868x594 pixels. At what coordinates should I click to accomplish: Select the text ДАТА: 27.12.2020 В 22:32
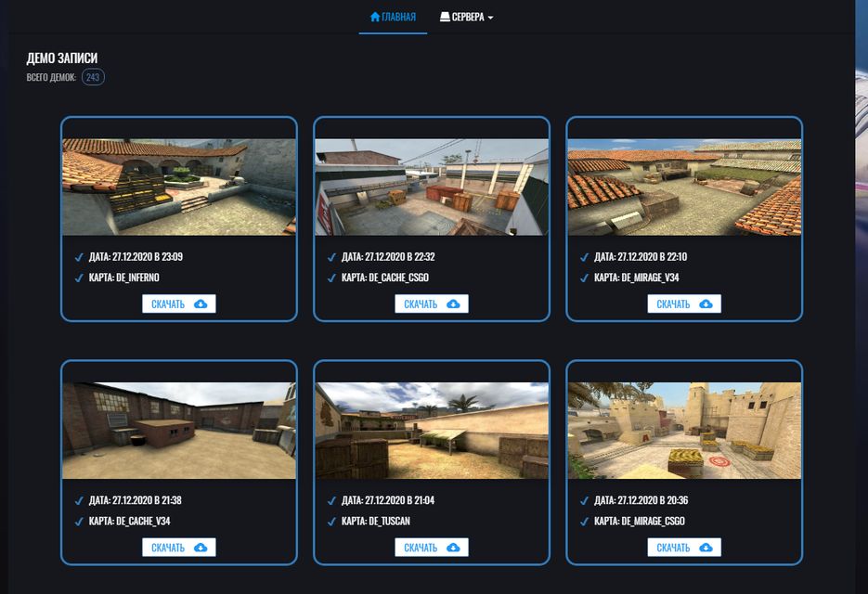click(x=388, y=257)
